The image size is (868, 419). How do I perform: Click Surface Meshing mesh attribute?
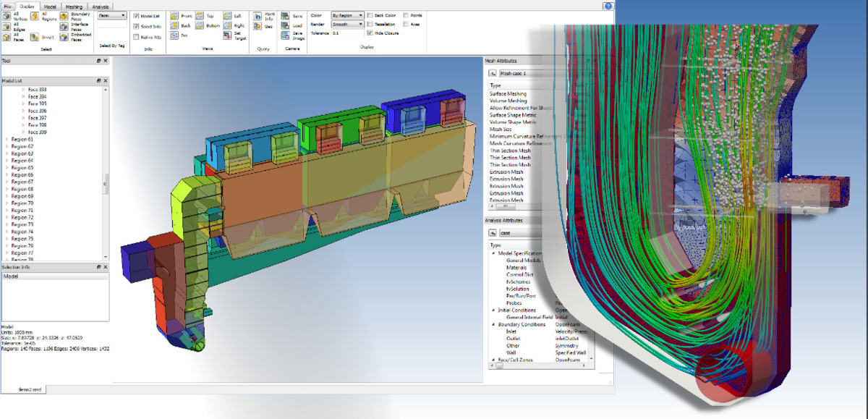coord(509,93)
